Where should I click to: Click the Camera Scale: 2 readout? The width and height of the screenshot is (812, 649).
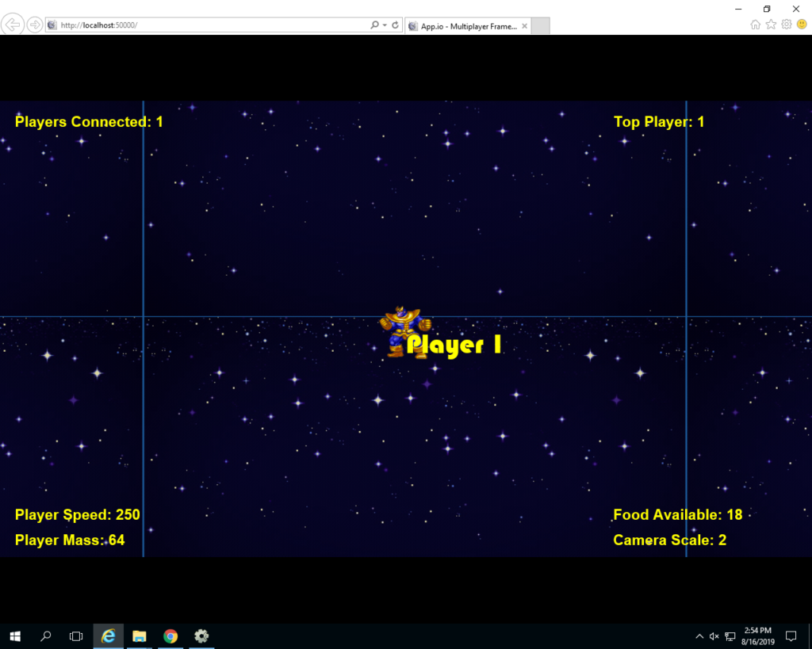[x=669, y=540]
